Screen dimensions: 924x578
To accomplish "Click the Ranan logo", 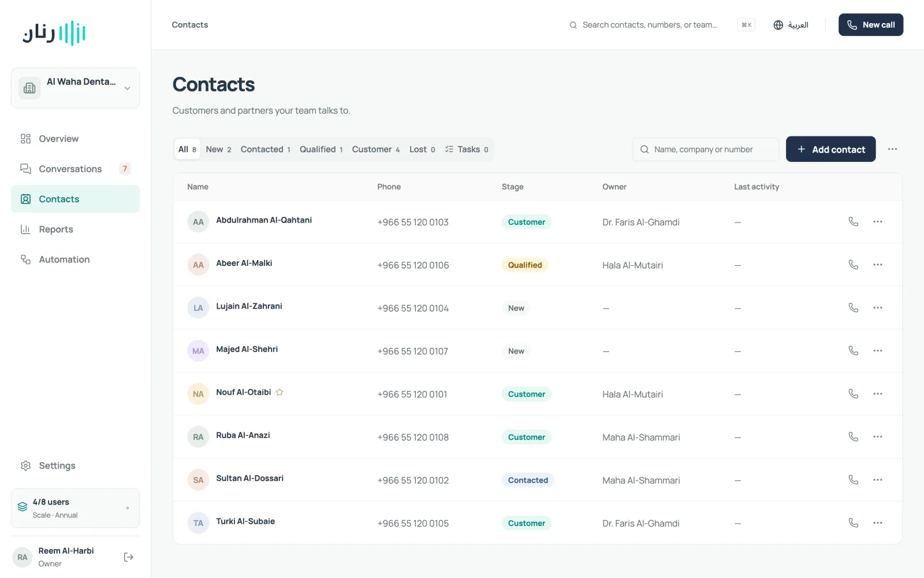I will tap(54, 33).
